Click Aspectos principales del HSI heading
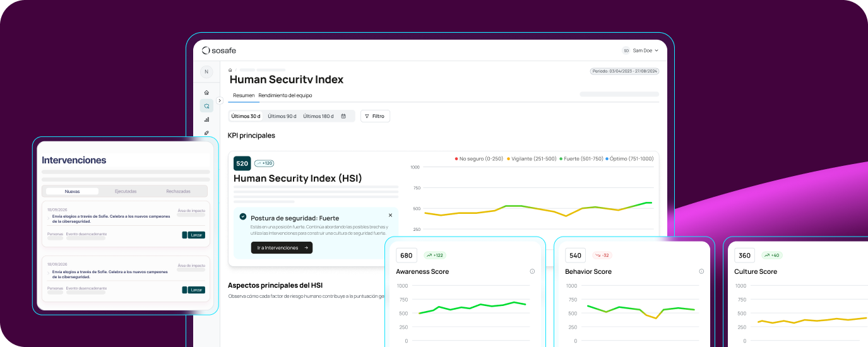This screenshot has height=347, width=868. click(x=275, y=285)
